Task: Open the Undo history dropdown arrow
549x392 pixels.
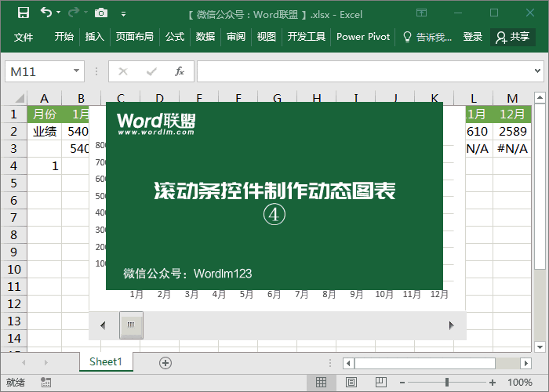Action: [x=60, y=13]
